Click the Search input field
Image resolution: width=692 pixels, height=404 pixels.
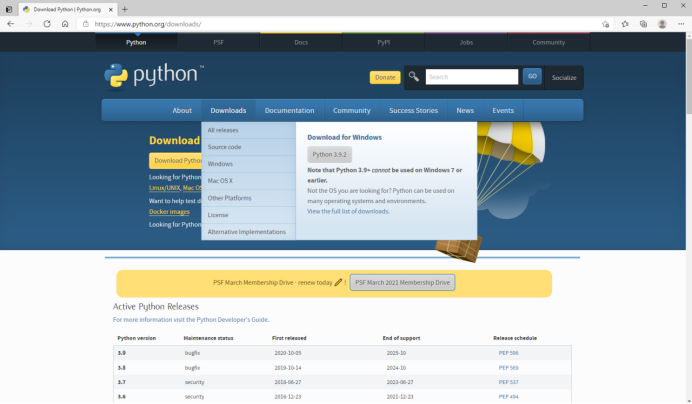coord(472,77)
